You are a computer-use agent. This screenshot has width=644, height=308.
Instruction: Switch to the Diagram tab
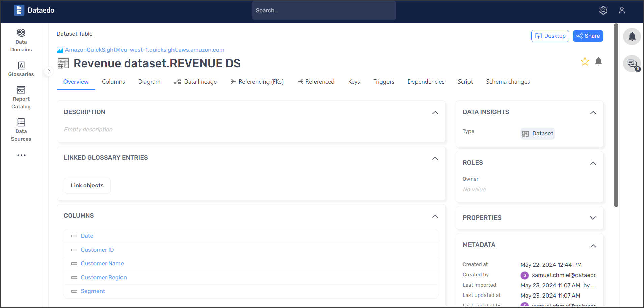coord(149,82)
